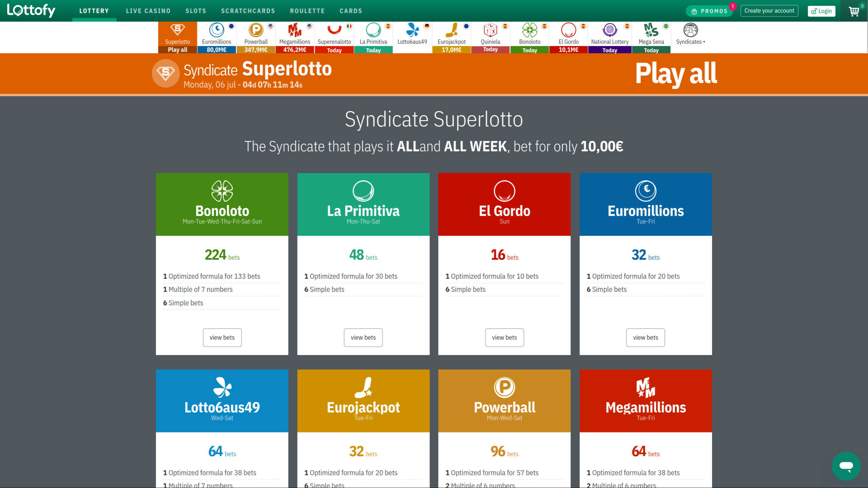Viewport: 868px width, 488px height.
Task: Click '1 Optimized formula for 57 bets'
Action: (x=492, y=473)
